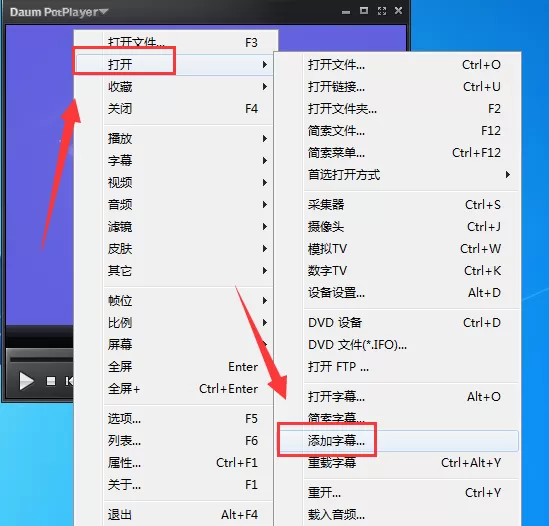Open 关于... F1 dialog
549x526 pixels.
[x=174, y=485]
